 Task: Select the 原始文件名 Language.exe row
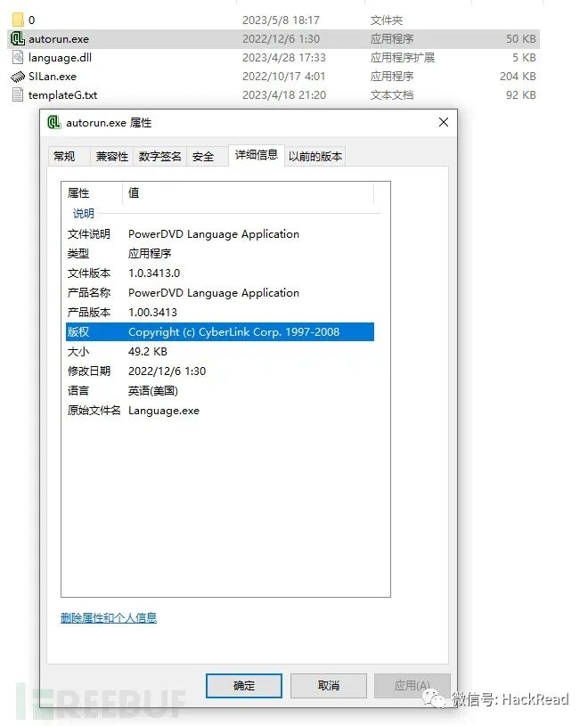point(220,411)
